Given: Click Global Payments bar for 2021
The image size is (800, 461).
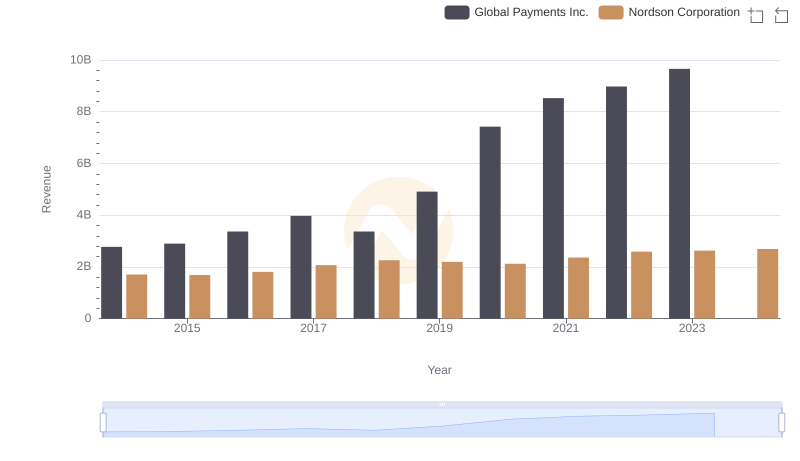Looking at the screenshot, I should [x=553, y=208].
